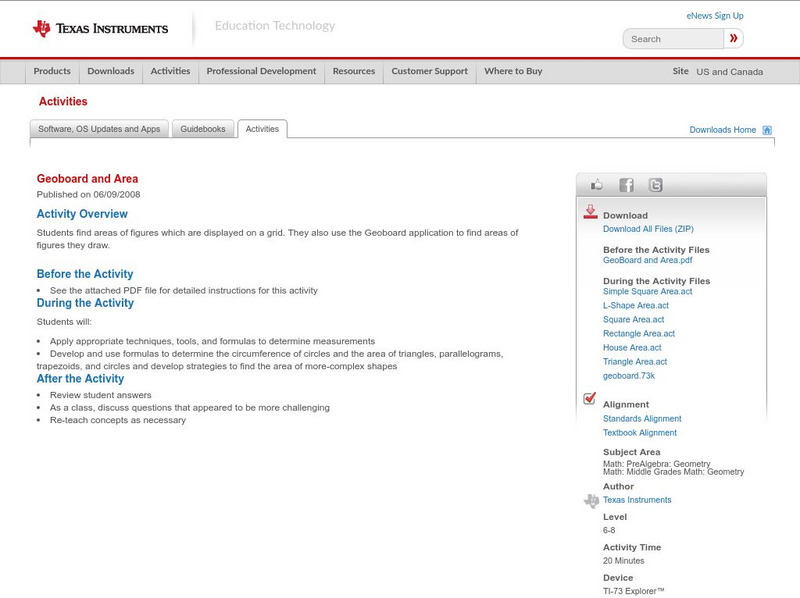The width and height of the screenshot is (800, 598).
Task: Click the thumbs-up like icon
Action: coord(596,185)
